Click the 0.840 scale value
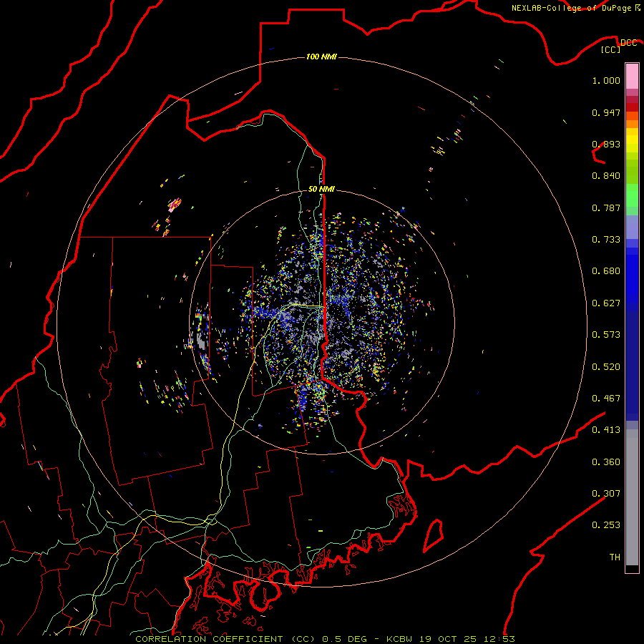This screenshot has height=644, width=644. [606, 176]
